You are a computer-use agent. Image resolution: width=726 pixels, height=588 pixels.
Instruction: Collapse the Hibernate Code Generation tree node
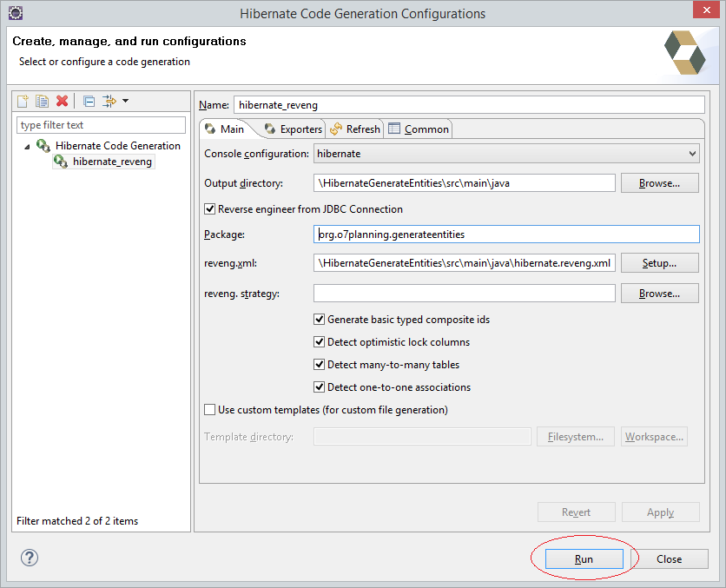27,146
